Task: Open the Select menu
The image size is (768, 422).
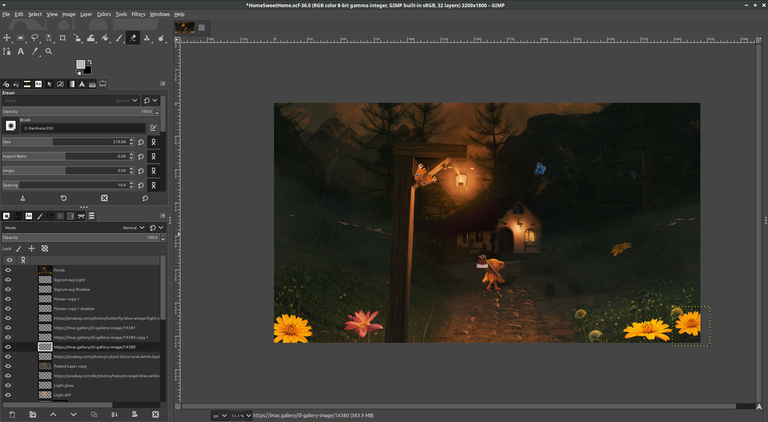Action: pos(35,14)
